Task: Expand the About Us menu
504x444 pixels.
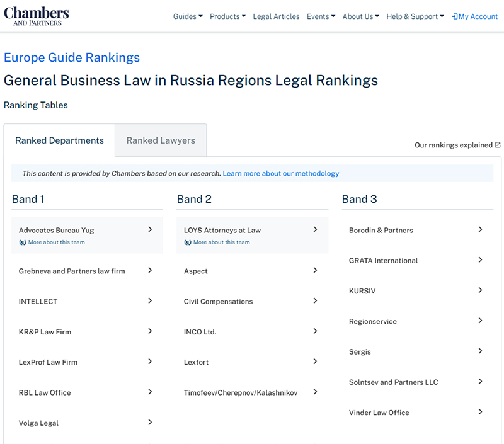Action: [x=360, y=16]
